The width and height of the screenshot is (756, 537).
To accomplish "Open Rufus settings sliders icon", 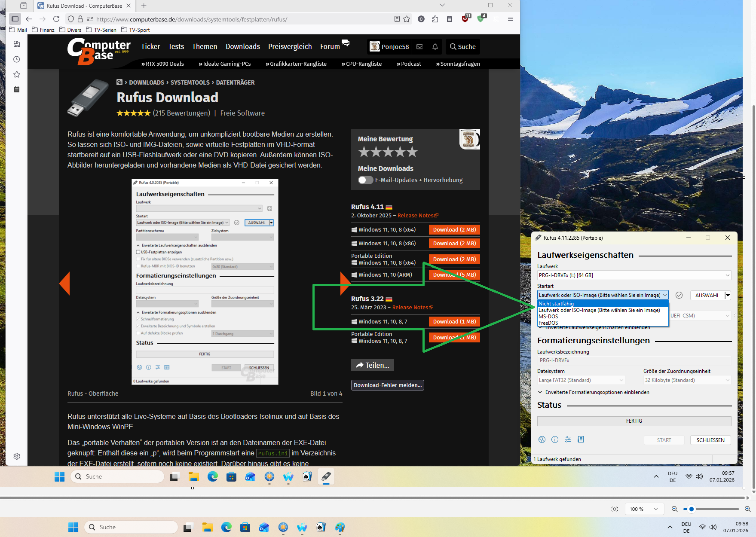I will 568,439.
